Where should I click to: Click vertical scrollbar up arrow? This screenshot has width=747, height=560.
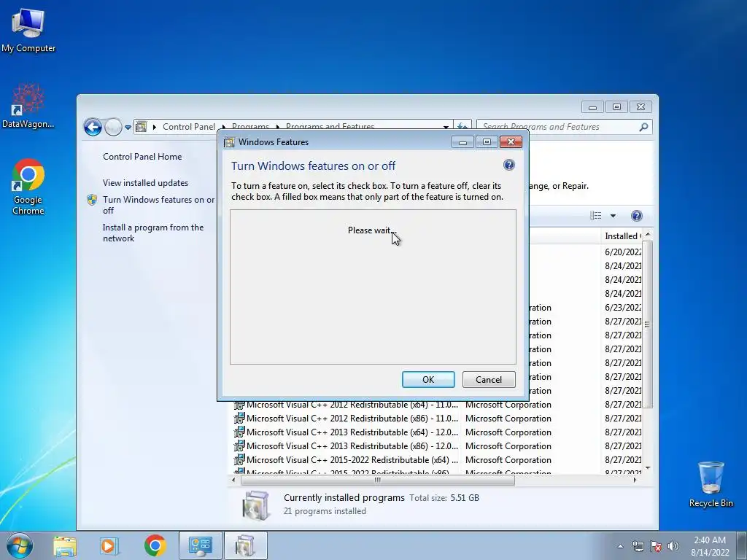pos(648,236)
